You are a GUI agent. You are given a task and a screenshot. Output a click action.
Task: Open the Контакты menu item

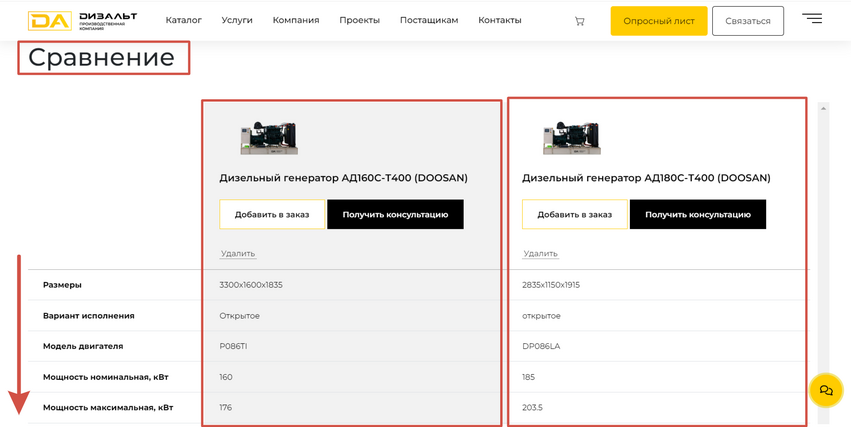tap(500, 20)
